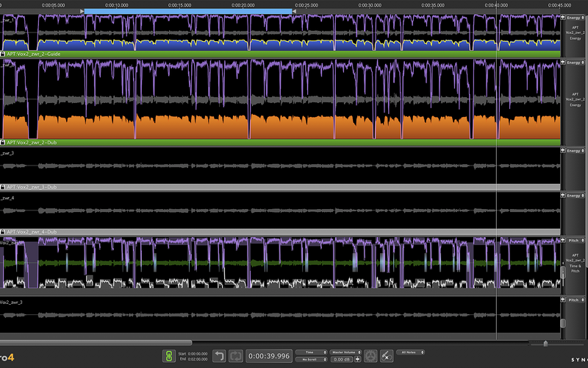Click the jack plug tool icon

(x=387, y=355)
